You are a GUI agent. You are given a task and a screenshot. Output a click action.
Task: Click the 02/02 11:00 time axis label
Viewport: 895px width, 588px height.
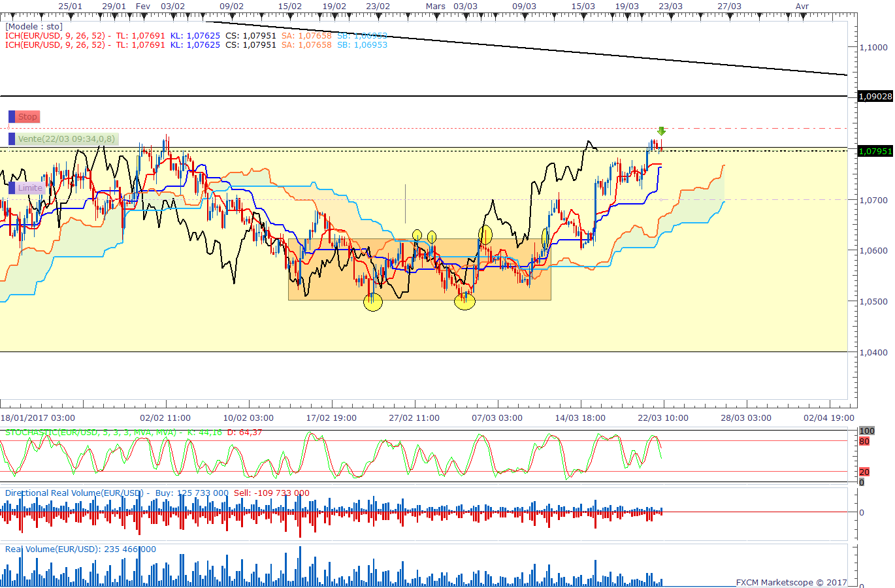coord(165,417)
